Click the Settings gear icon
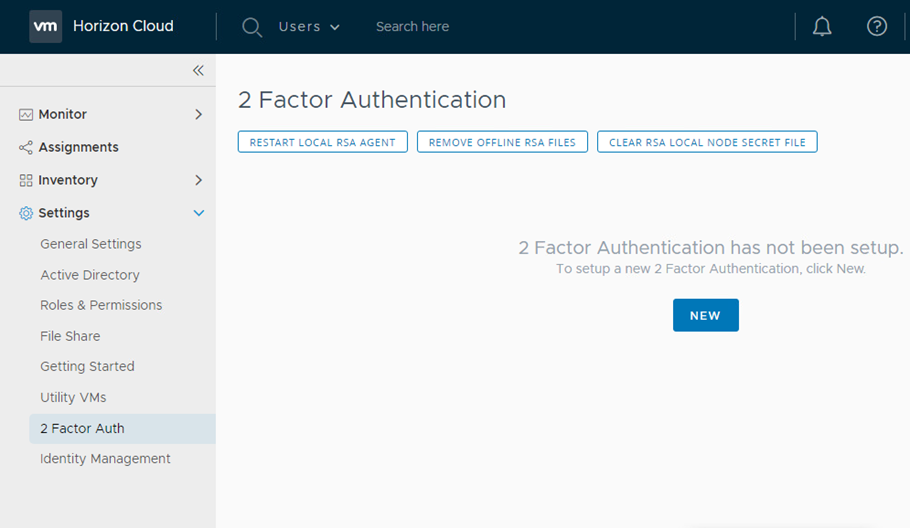Image resolution: width=910 pixels, height=528 pixels. [26, 213]
